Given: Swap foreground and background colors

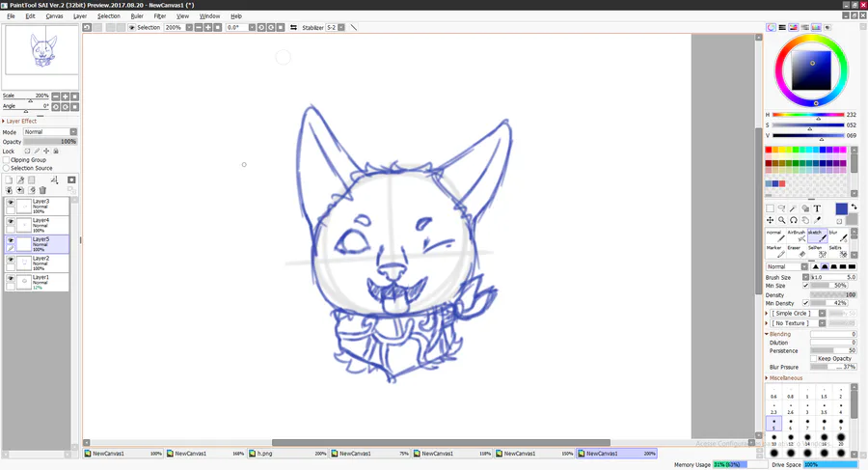Looking at the screenshot, I should [854, 207].
